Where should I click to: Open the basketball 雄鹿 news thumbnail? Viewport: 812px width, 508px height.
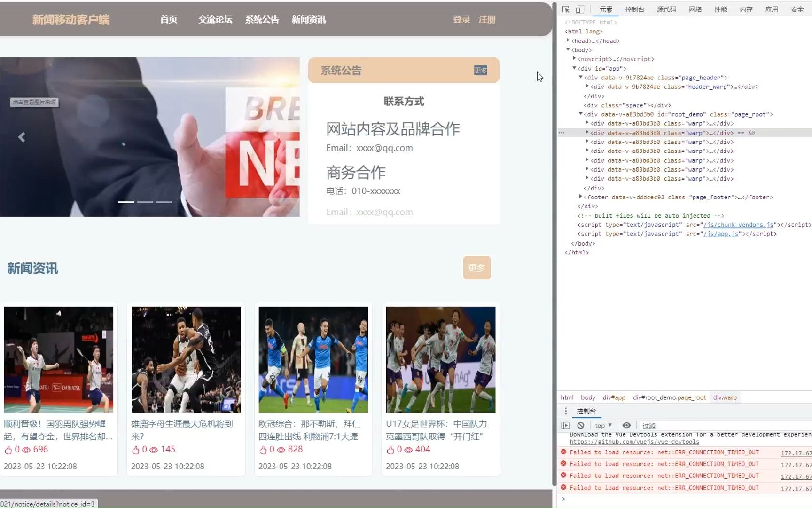pos(186,359)
